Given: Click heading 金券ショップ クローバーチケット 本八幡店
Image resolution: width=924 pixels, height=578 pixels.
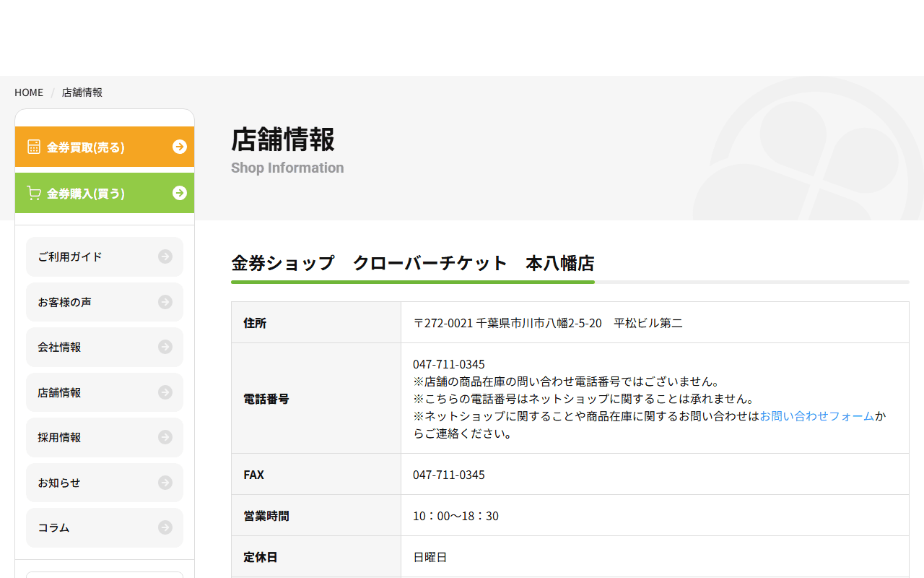Looking at the screenshot, I should pyautogui.click(x=413, y=263).
